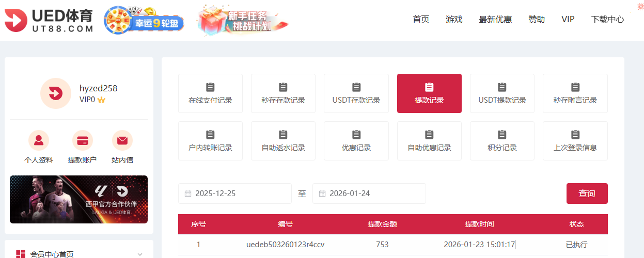Select the 优惠记录 tab
644x258 pixels.
[356, 141]
